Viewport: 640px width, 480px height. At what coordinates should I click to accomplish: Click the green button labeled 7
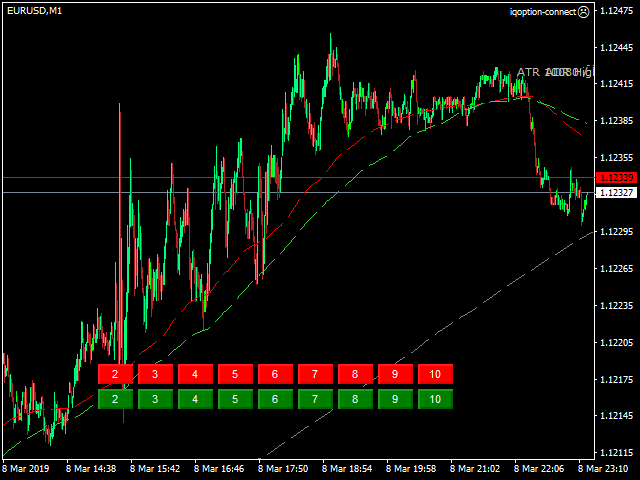(315, 399)
